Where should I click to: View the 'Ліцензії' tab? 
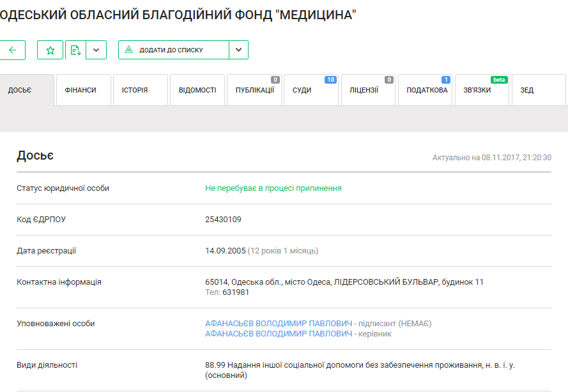tap(364, 90)
